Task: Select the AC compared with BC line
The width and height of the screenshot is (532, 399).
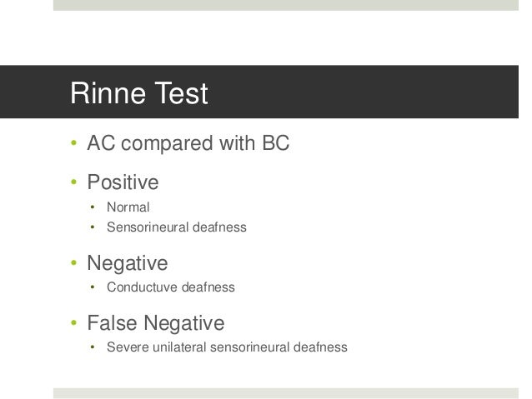Action: pos(188,143)
